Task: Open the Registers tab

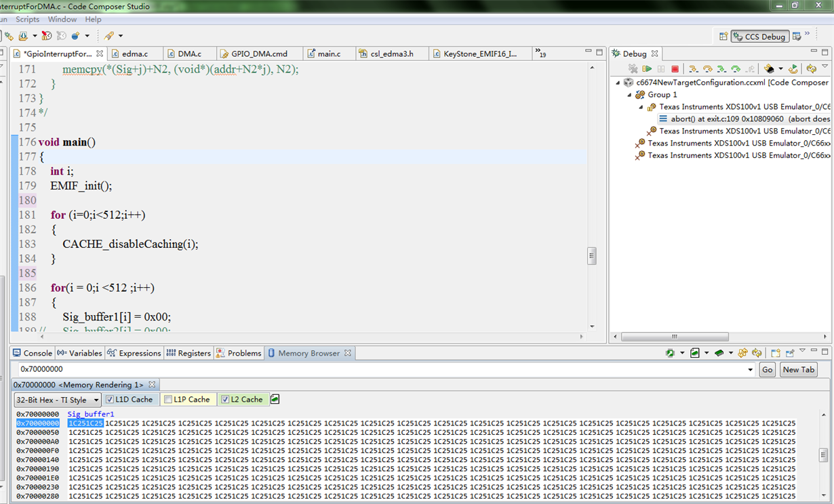Action: [x=188, y=353]
